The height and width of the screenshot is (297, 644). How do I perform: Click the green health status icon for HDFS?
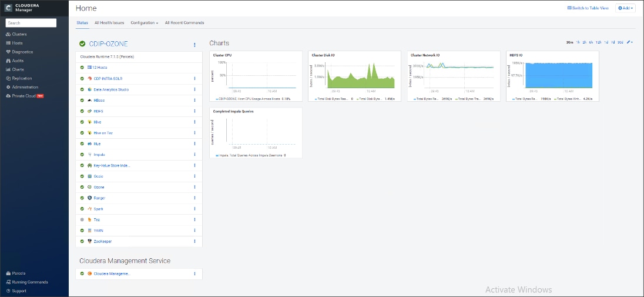(82, 111)
